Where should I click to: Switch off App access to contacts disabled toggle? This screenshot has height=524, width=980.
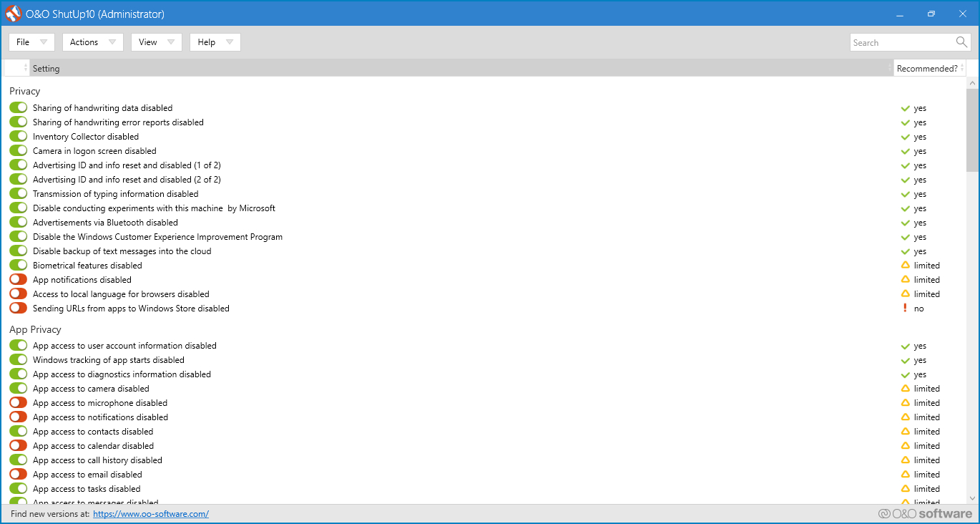[19, 432]
